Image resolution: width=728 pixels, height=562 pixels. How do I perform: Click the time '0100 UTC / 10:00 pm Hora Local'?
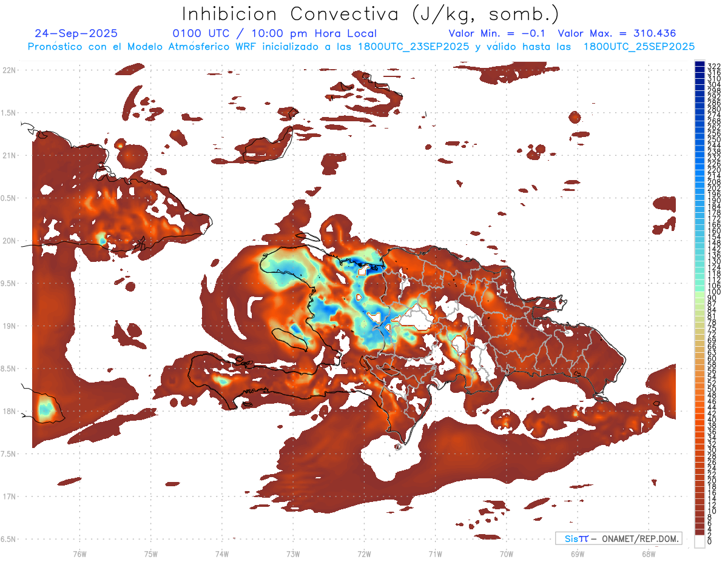(274, 34)
